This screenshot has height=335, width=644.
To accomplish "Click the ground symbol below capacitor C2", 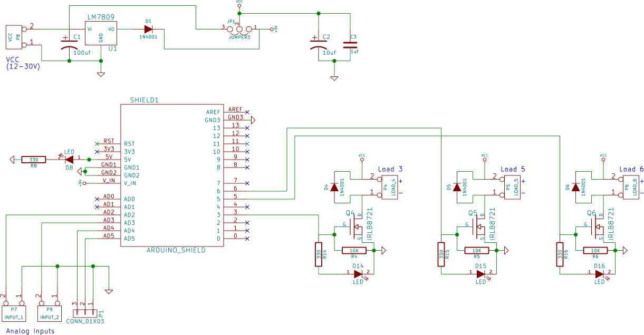I will [334, 78].
